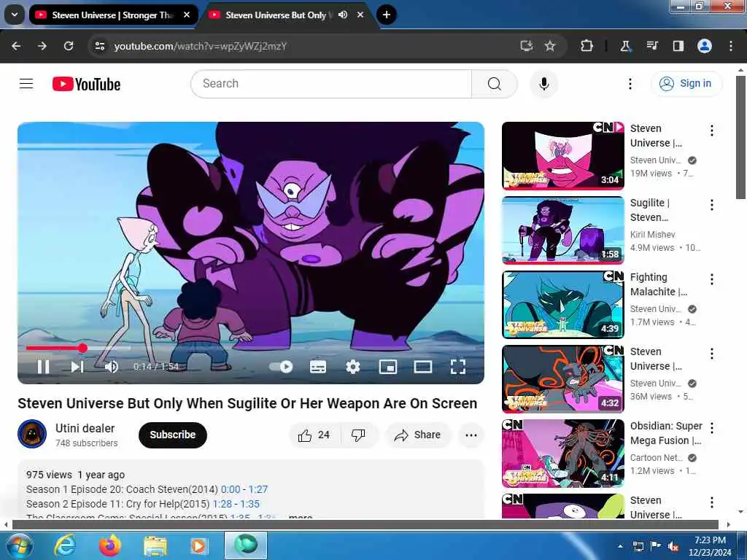Open the Chrome profile avatar
Image resolution: width=747 pixels, height=560 pixels.
pos(705,46)
